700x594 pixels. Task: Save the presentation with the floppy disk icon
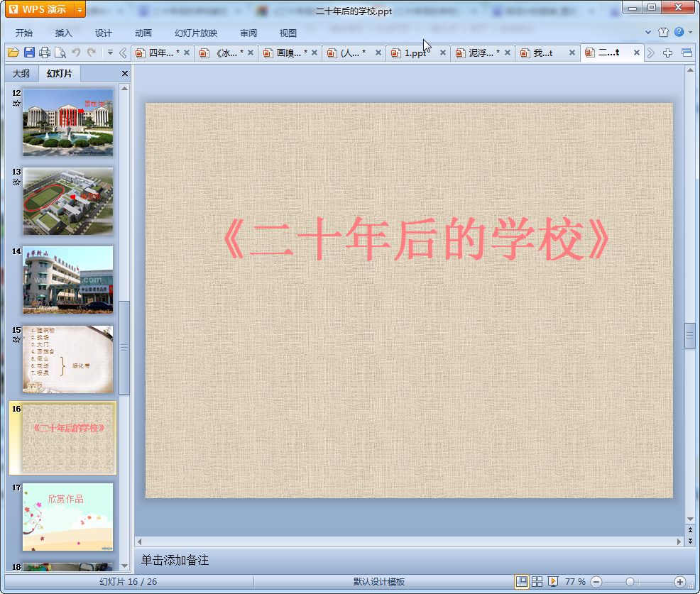(30, 53)
